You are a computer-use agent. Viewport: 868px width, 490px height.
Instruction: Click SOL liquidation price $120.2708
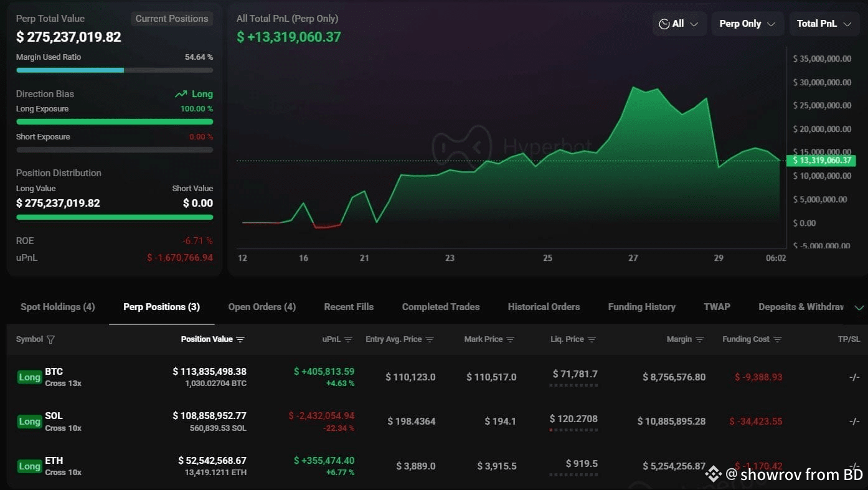pos(573,419)
